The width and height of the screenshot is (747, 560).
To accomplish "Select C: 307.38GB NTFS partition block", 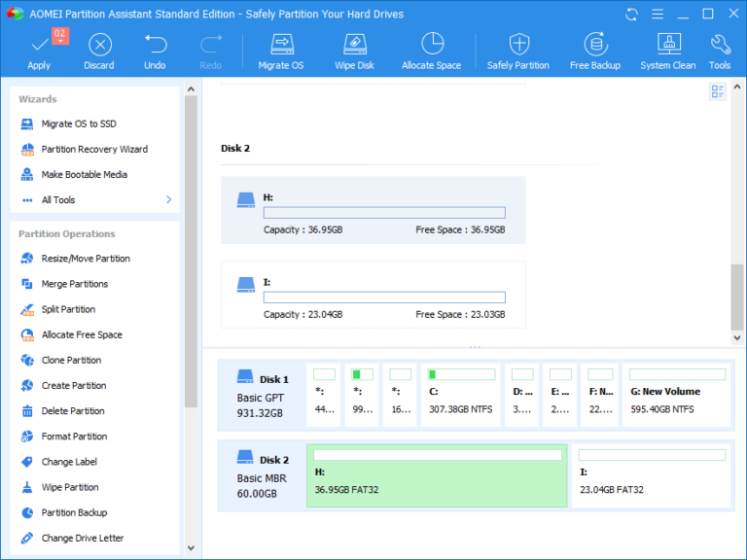I will click(x=461, y=396).
